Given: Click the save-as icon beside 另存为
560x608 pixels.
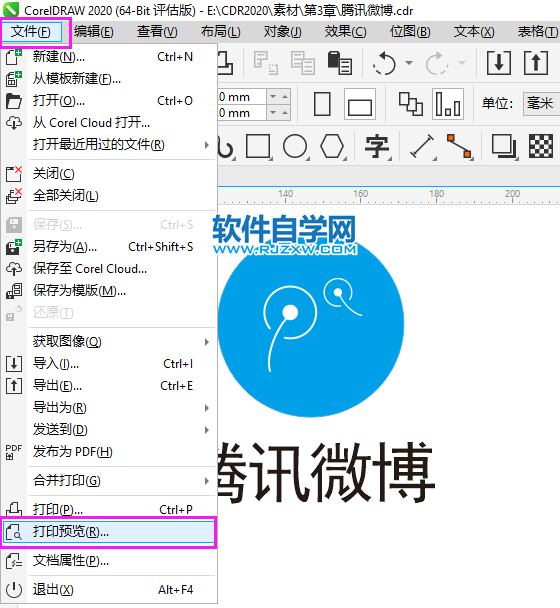Looking at the screenshot, I should click(14, 247).
